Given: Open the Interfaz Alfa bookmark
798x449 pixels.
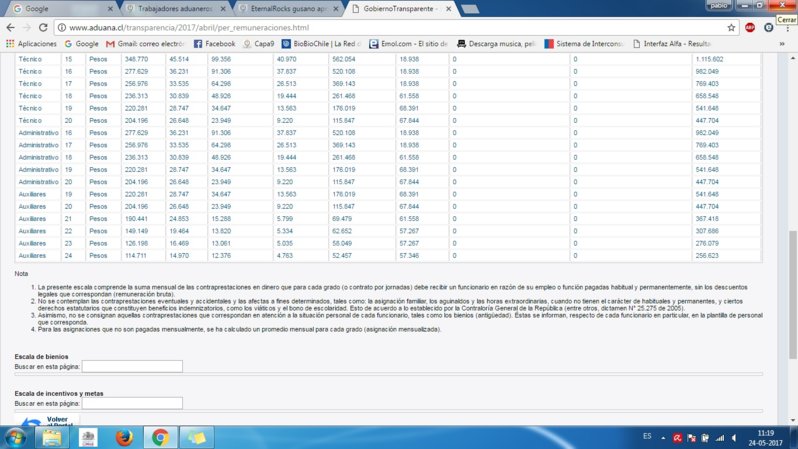Looking at the screenshot, I should [x=671, y=44].
